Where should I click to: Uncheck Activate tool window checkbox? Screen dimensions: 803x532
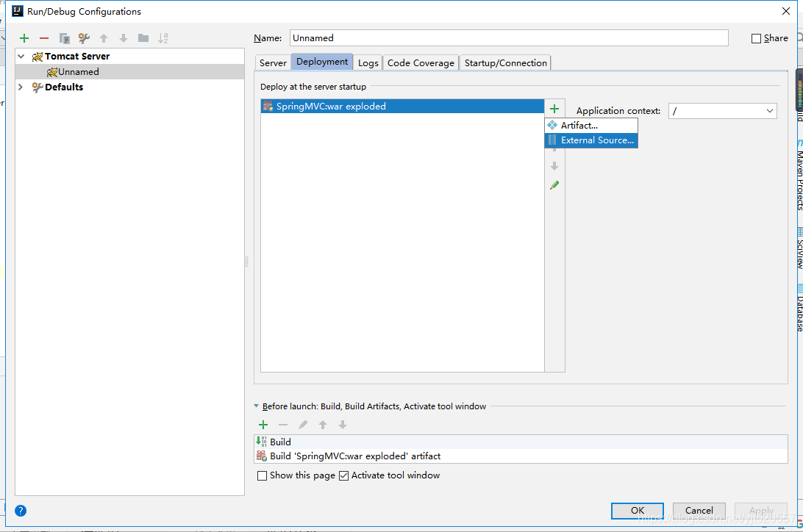(x=343, y=475)
